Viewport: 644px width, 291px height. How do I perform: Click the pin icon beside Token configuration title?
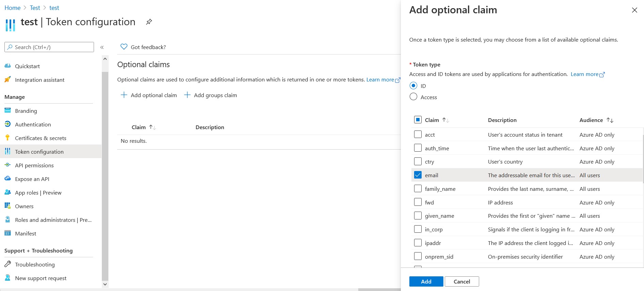coord(149,22)
